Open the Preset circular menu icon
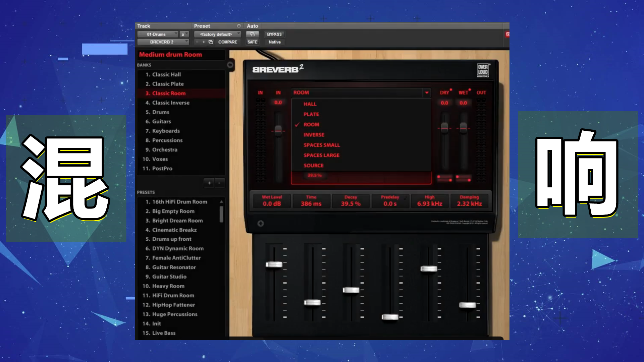The width and height of the screenshot is (644, 362). (239, 26)
